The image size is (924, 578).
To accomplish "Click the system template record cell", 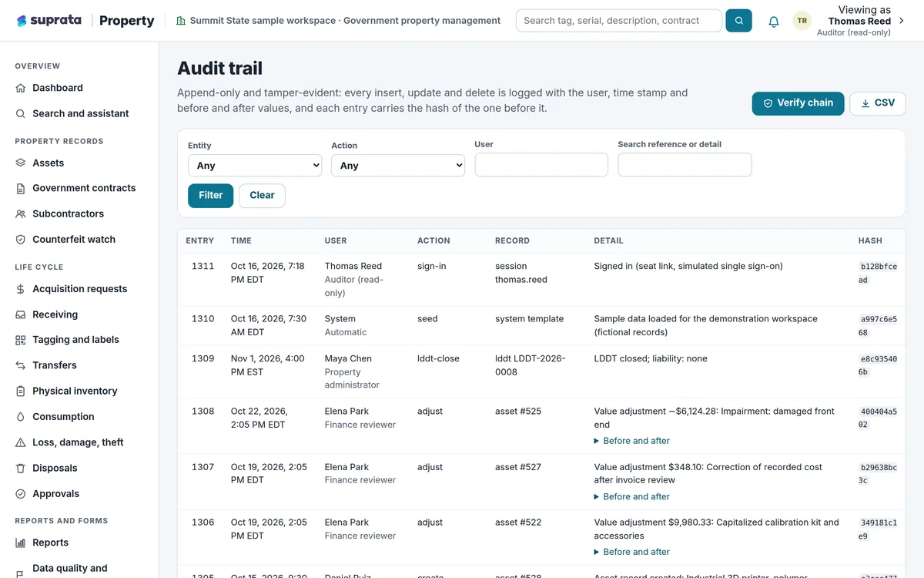I will coord(529,318).
